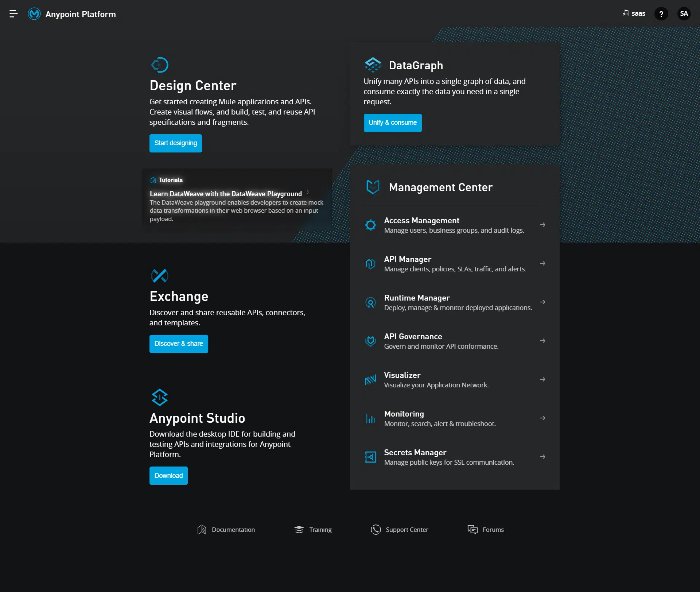The image size is (700, 592).
Task: Open the Support Center link
Action: [x=399, y=529]
